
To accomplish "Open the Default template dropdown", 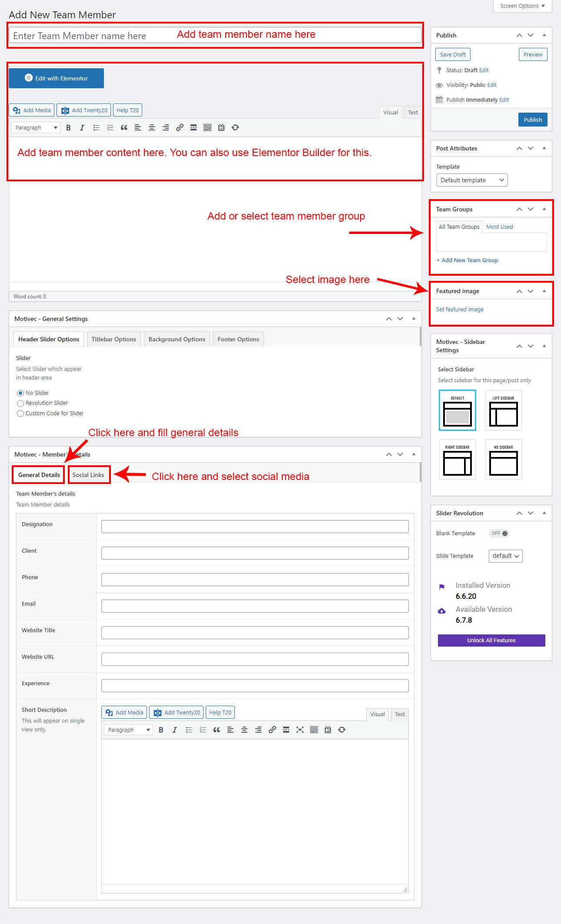I will tap(472, 180).
